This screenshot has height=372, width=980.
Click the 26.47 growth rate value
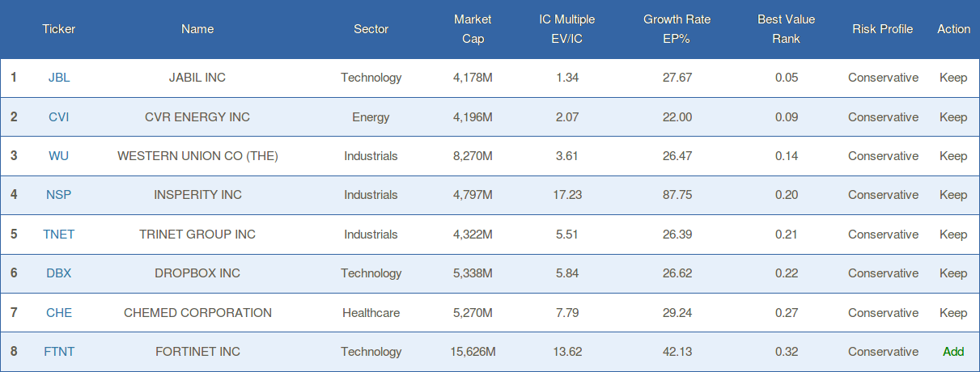[677, 156]
